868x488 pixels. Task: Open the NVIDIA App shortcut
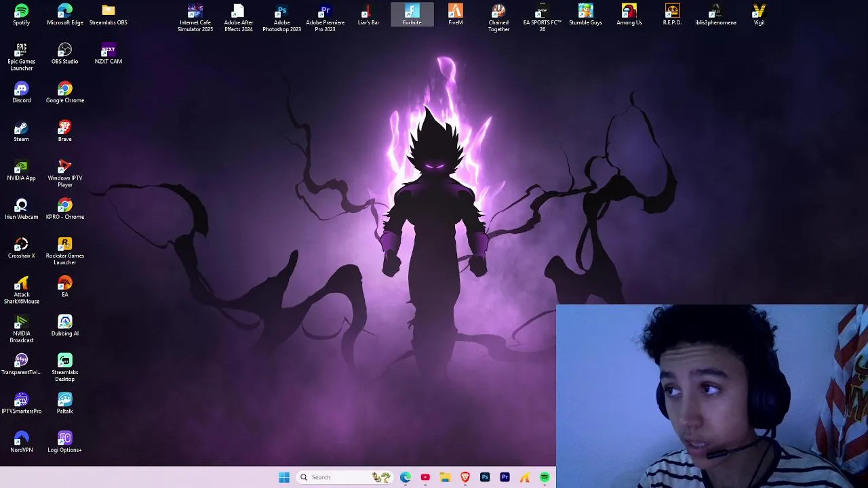[x=21, y=170]
